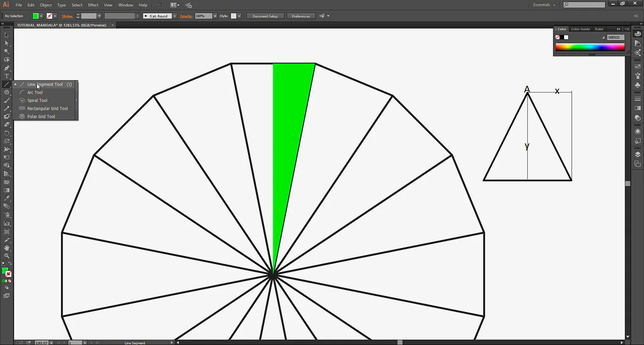Choose the Type tool

(6, 76)
